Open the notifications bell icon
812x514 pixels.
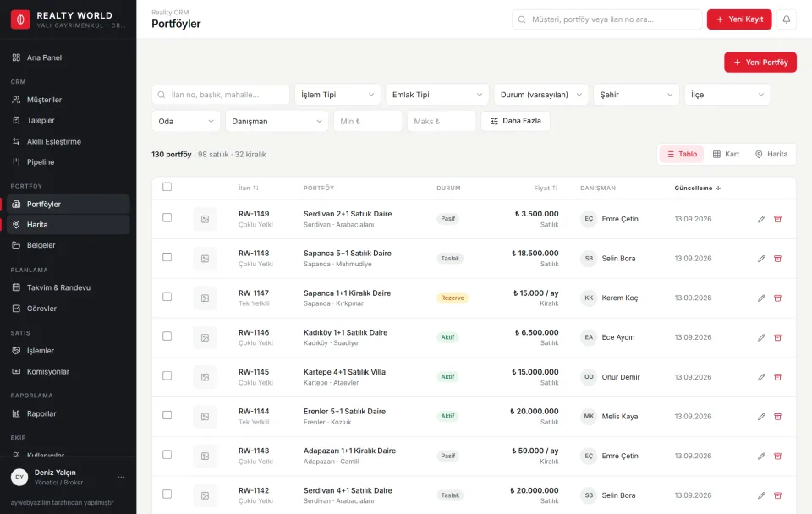786,19
